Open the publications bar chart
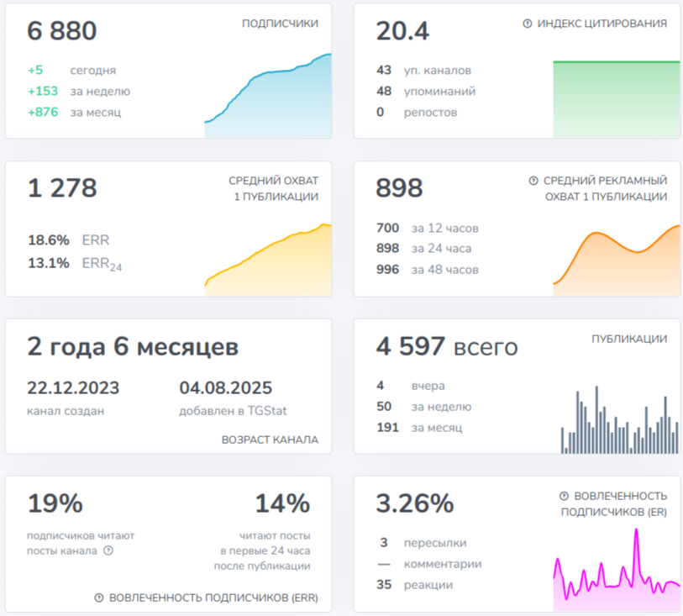Viewport: 683px width, 616px height. click(x=619, y=419)
